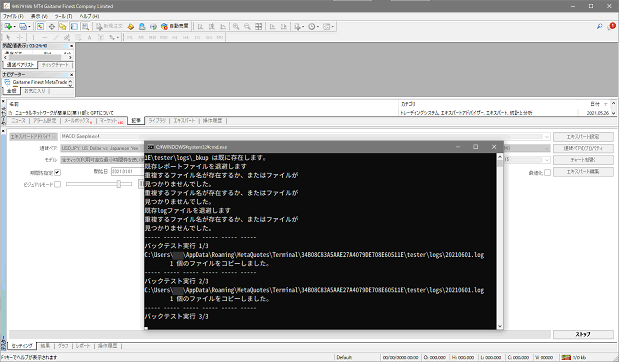619x362 pixels.
Task: Click the Open chart button
Action: click(x=583, y=160)
